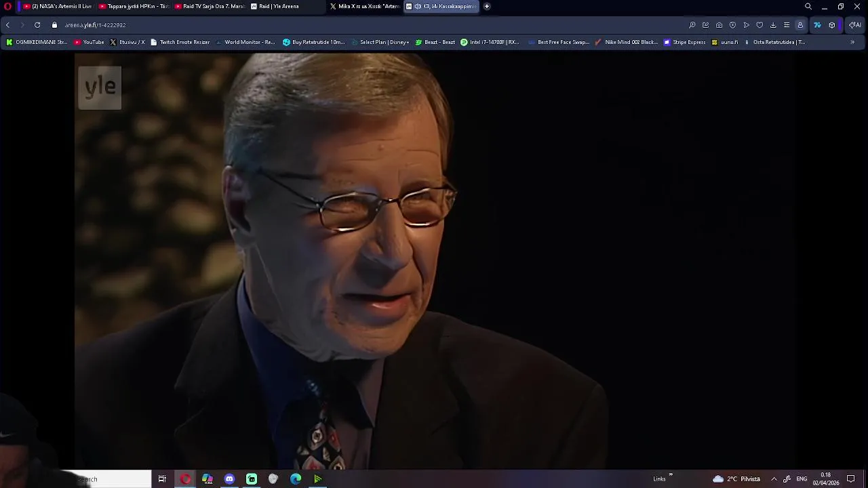Open Select Plan | Disney+ bookmark

coord(380,42)
